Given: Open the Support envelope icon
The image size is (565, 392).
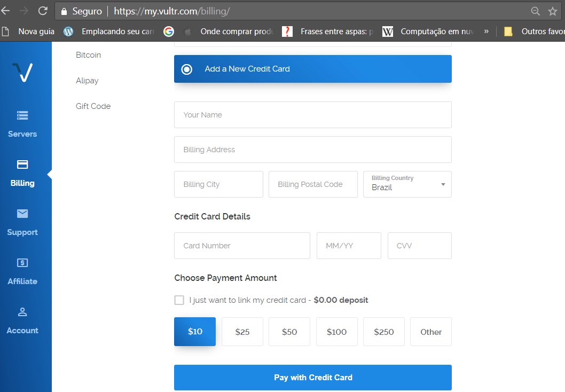Looking at the screenshot, I should (22, 214).
